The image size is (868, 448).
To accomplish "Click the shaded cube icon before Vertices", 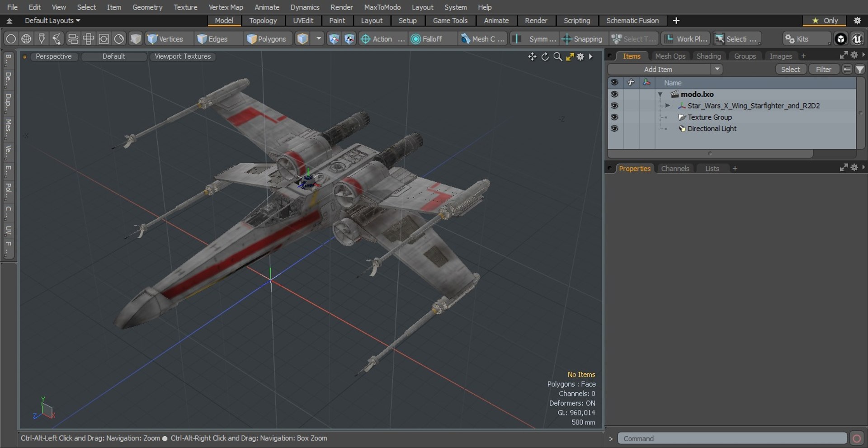I will coord(135,39).
